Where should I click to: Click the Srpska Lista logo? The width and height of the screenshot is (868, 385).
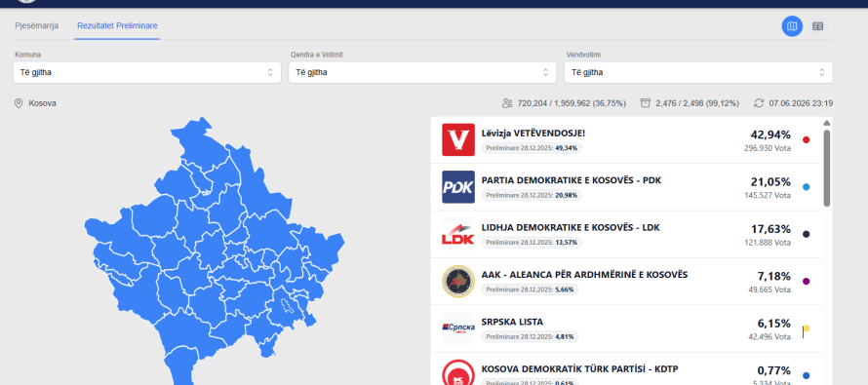(458, 328)
